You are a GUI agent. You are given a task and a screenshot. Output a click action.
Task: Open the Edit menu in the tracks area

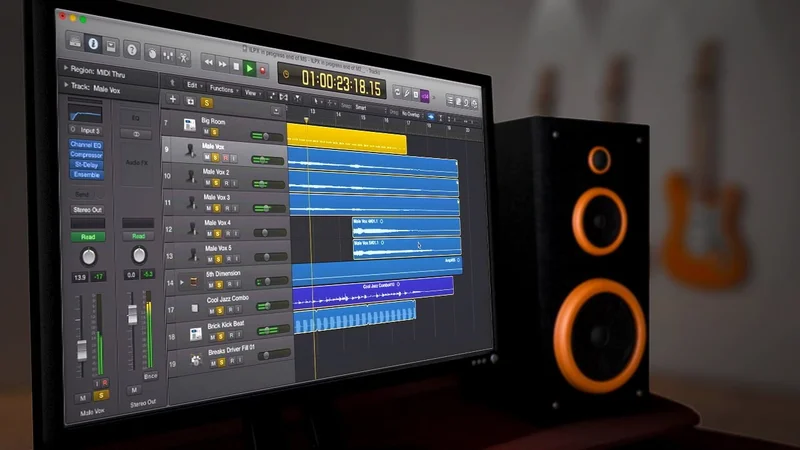click(192, 86)
